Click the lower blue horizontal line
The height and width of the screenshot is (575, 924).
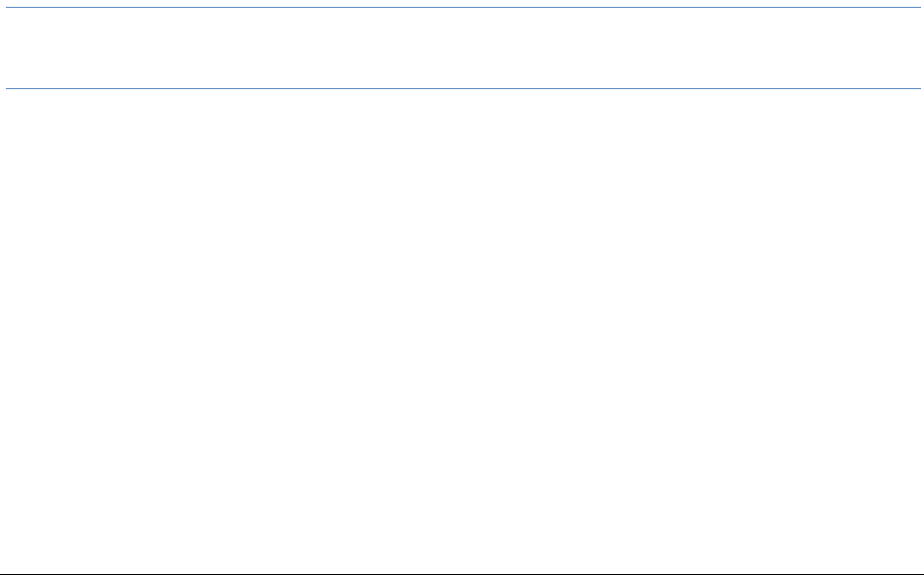pos(462,89)
